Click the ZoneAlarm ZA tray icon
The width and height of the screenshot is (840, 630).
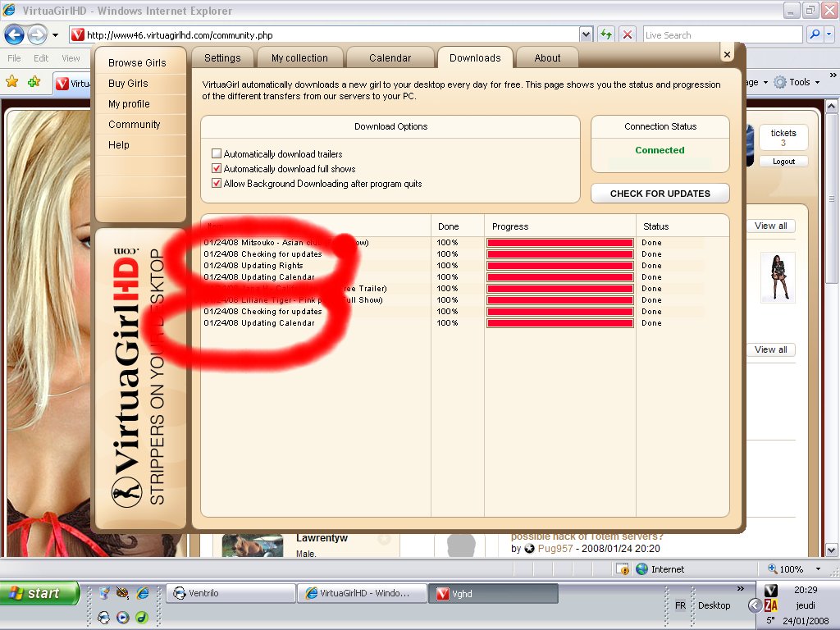[x=771, y=605]
